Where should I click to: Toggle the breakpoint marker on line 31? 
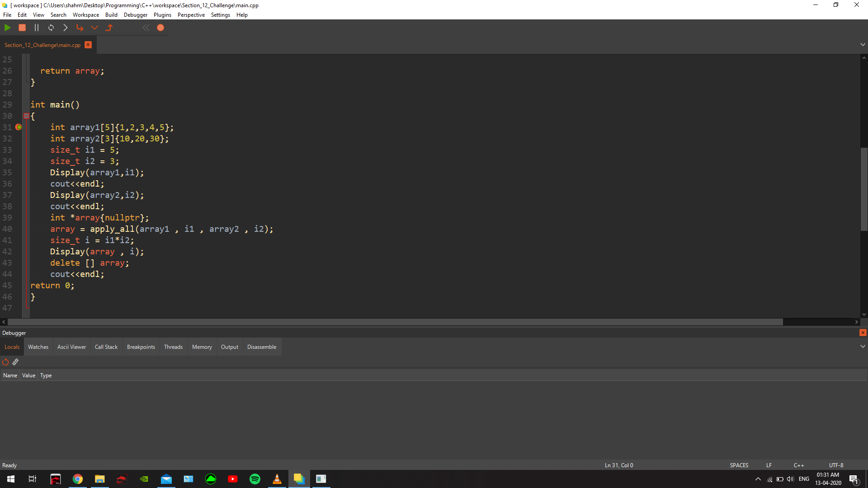(x=19, y=127)
